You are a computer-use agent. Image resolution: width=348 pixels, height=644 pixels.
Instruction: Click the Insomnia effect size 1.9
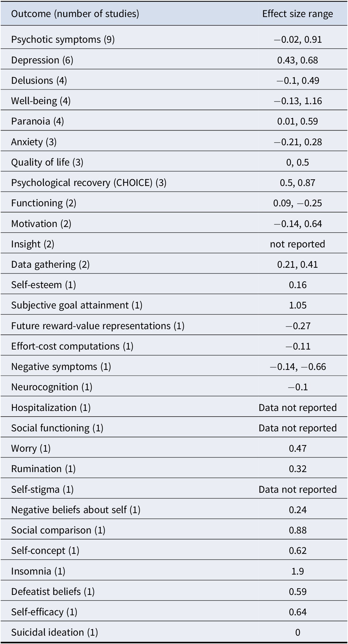298,571
